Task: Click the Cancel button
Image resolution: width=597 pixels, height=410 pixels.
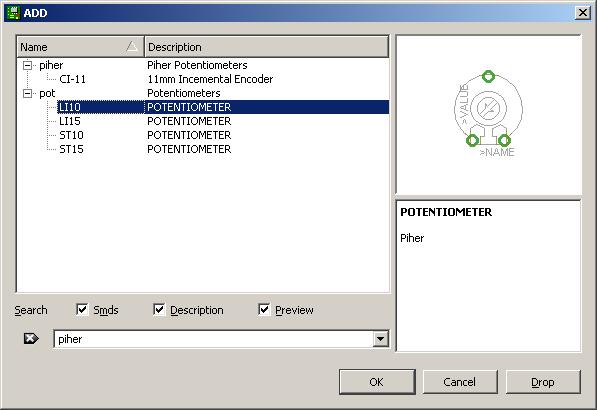Action: pos(460,382)
